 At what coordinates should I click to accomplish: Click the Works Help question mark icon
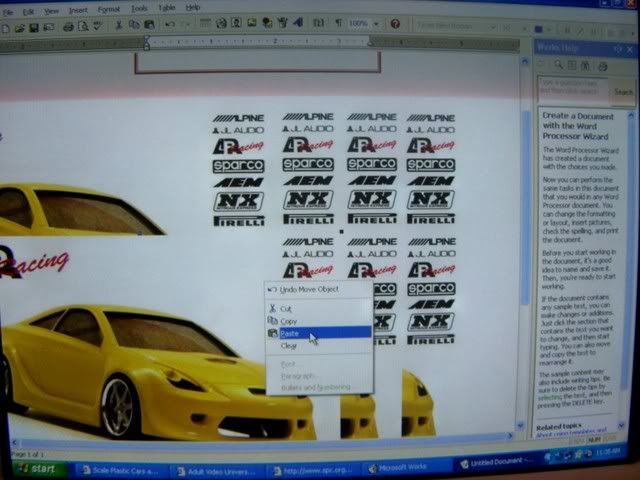395,24
